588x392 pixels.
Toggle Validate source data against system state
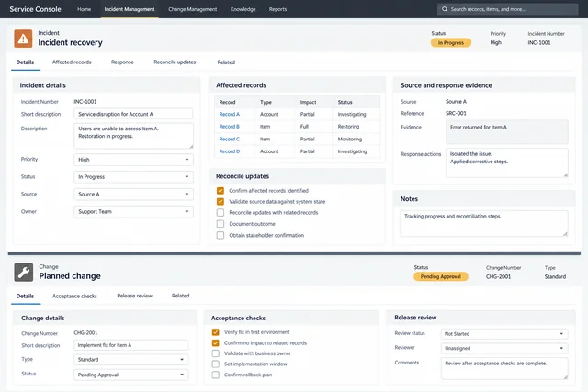(x=220, y=202)
